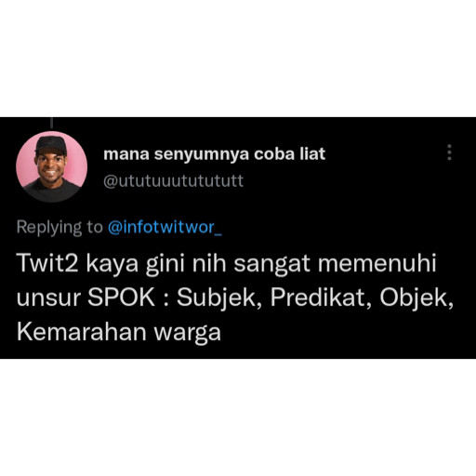Click the word "memenuhi" in the tweet
Image resolution: width=476 pixels, height=476 pixels.
pyautogui.click(x=377, y=263)
